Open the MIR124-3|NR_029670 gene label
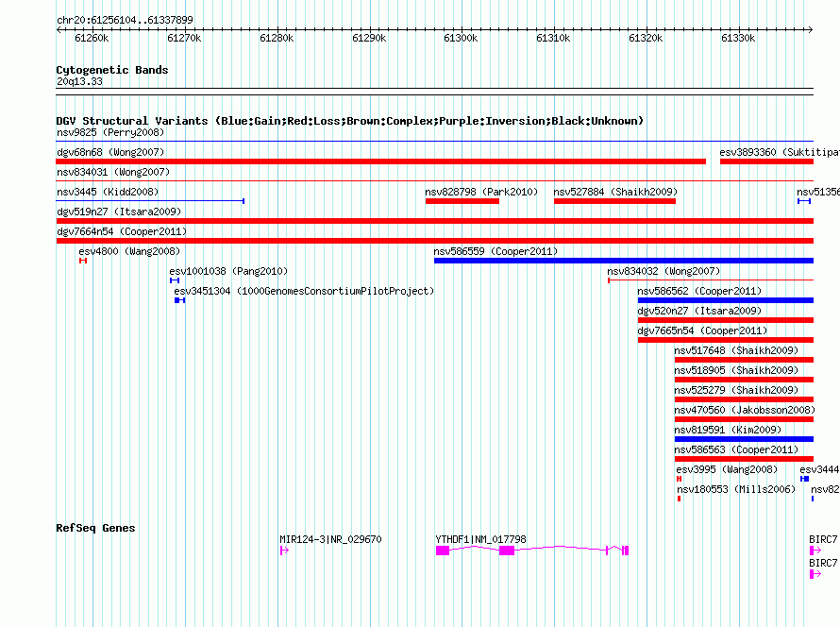The width and height of the screenshot is (840, 627). click(x=330, y=539)
